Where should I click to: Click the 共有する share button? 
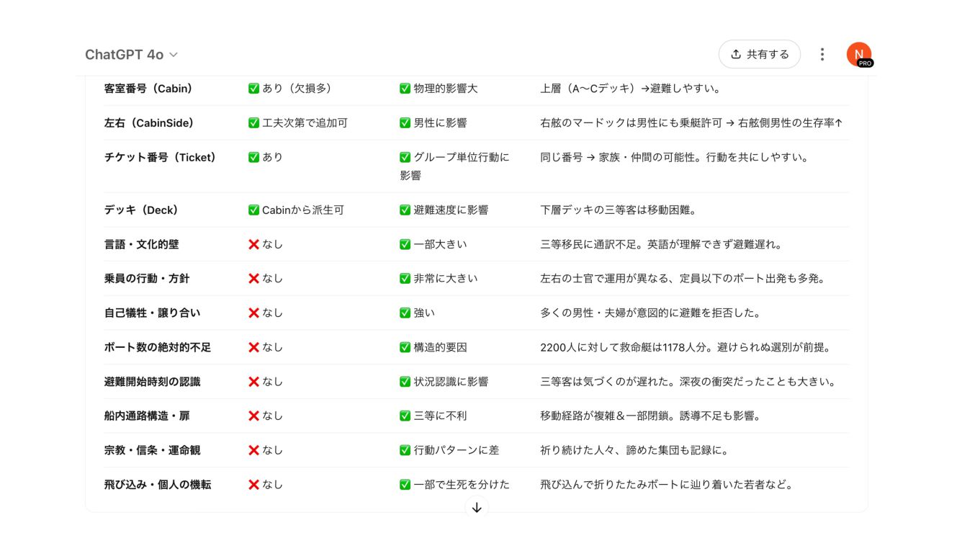pyautogui.click(x=760, y=54)
